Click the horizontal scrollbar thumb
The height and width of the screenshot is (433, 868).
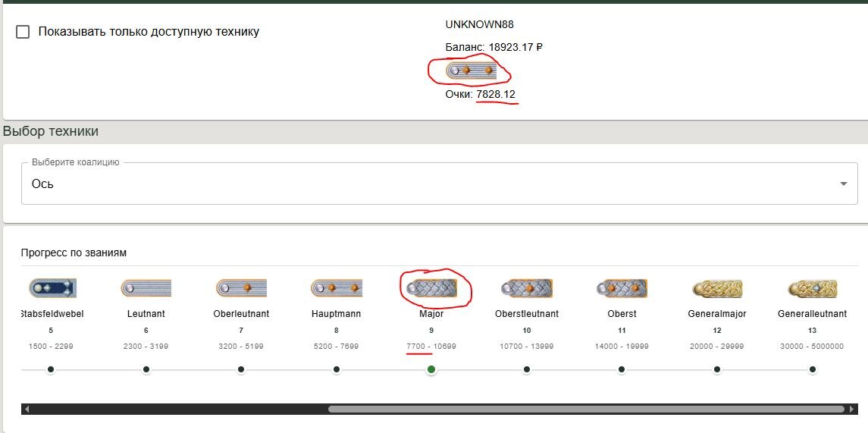click(585, 409)
